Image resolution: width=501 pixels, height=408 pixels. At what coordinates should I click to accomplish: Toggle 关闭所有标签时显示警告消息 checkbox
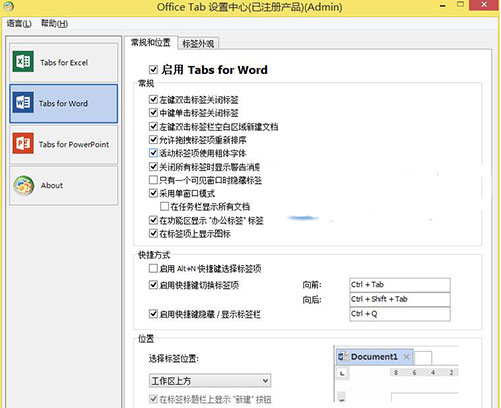point(153,166)
